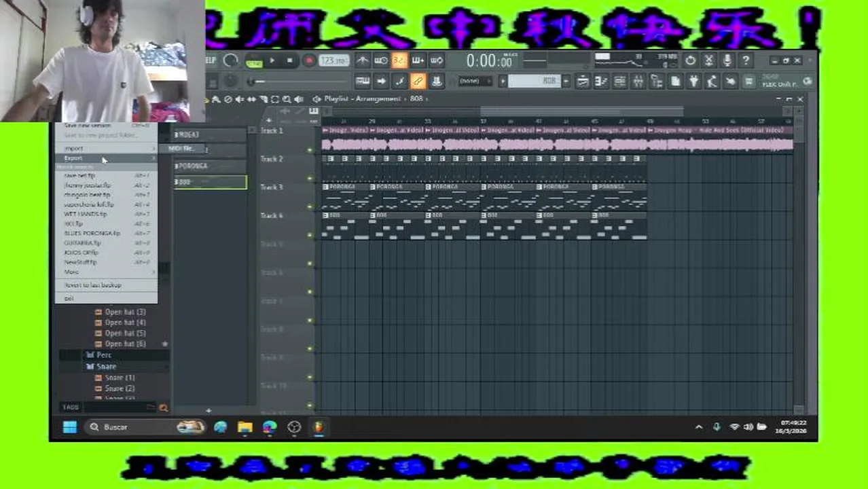Open the pattern selector showing 808
This screenshot has height=489, width=868.
(533, 81)
